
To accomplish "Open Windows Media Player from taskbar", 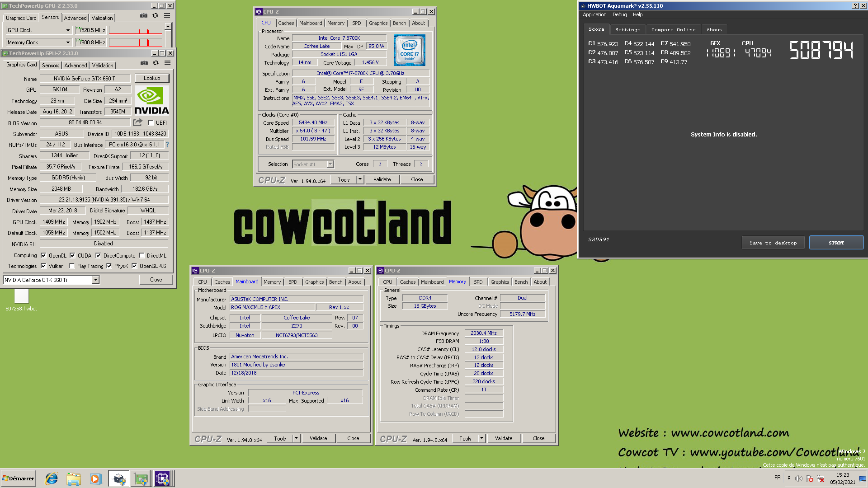I will (95, 479).
